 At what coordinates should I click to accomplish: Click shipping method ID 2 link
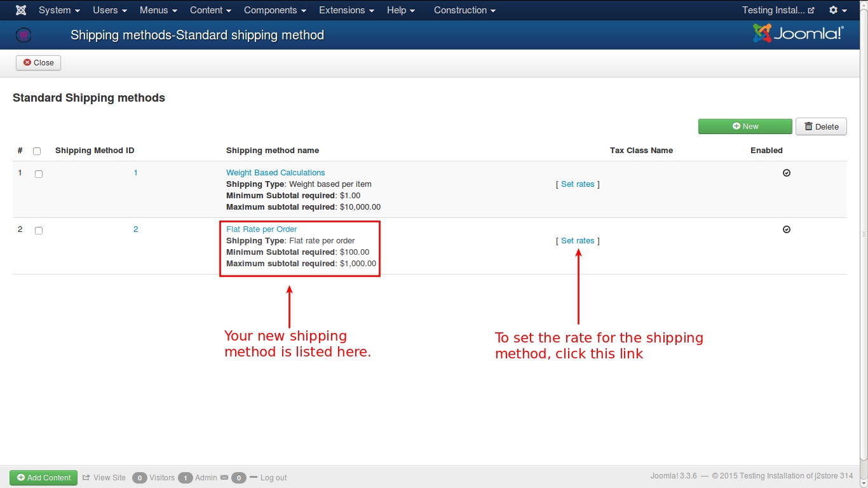pos(135,229)
